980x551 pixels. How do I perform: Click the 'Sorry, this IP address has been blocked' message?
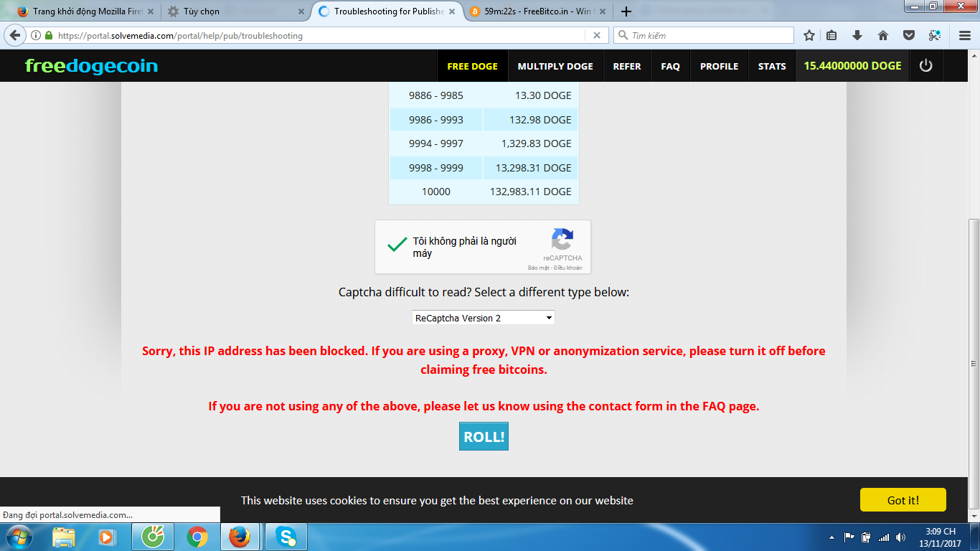click(484, 360)
